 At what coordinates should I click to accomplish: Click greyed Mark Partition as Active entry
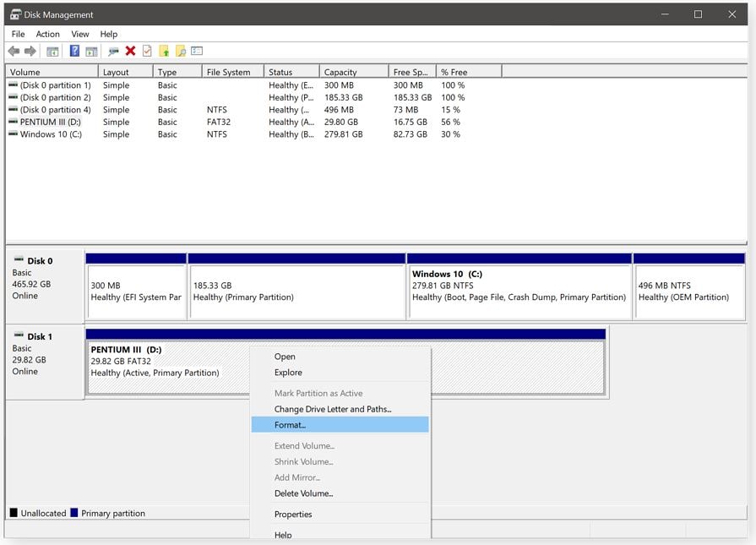[340, 393]
